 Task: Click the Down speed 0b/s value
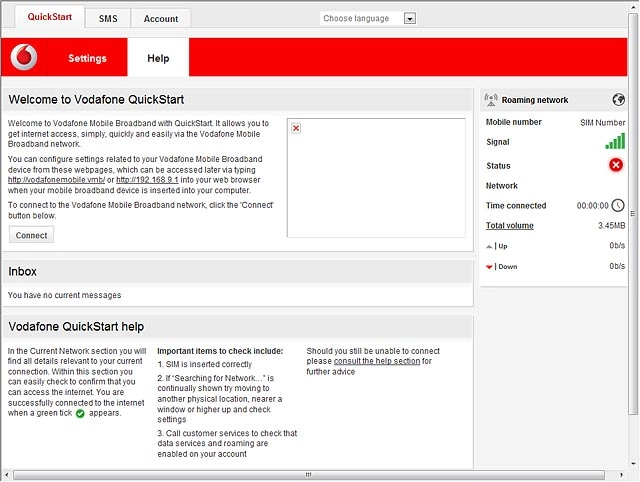pyautogui.click(x=617, y=266)
